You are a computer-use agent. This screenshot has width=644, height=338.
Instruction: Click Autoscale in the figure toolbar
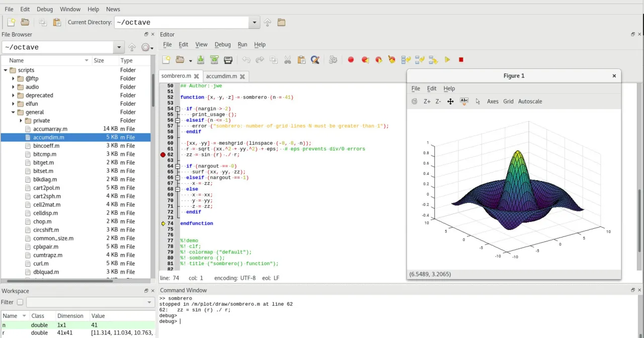coord(530,102)
